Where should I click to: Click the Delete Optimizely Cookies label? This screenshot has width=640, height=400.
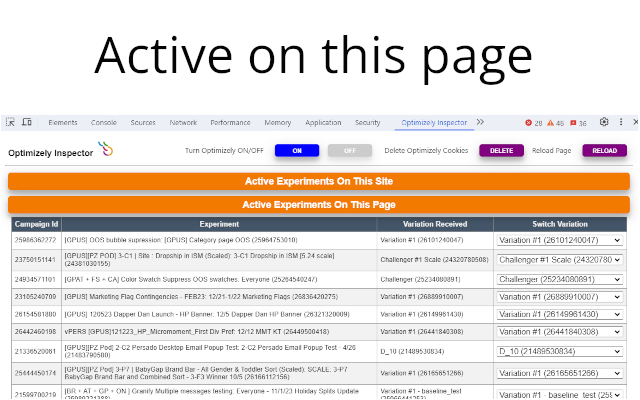(x=426, y=151)
